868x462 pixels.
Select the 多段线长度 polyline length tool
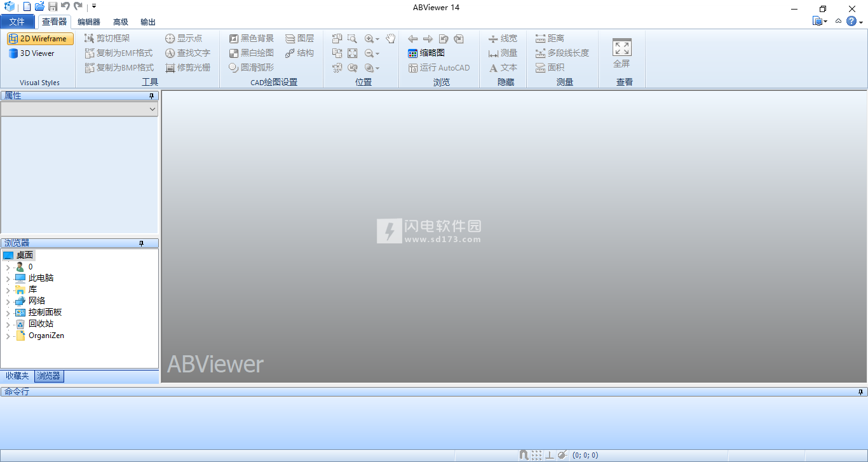click(x=562, y=53)
